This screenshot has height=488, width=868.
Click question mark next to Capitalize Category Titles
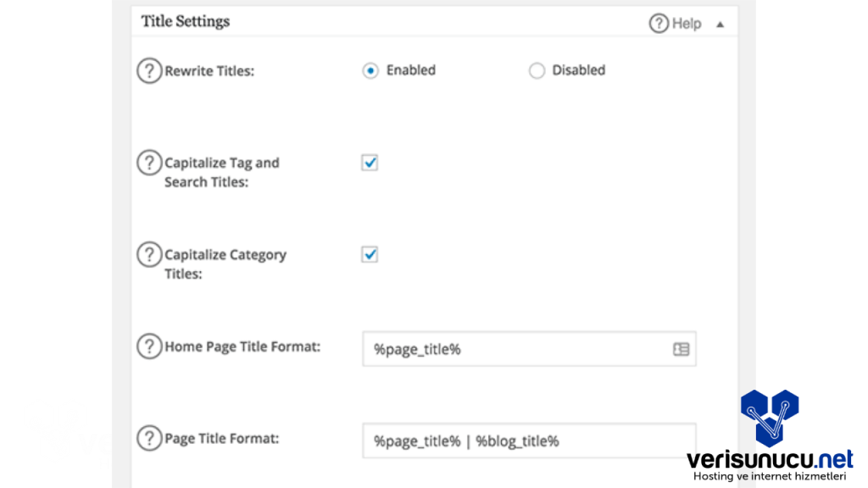[148, 254]
